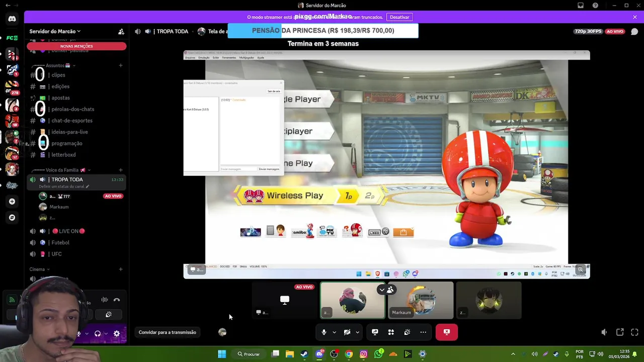Disconnect from voice with hang-up icon
The width and height of the screenshot is (644, 362).
click(117, 300)
